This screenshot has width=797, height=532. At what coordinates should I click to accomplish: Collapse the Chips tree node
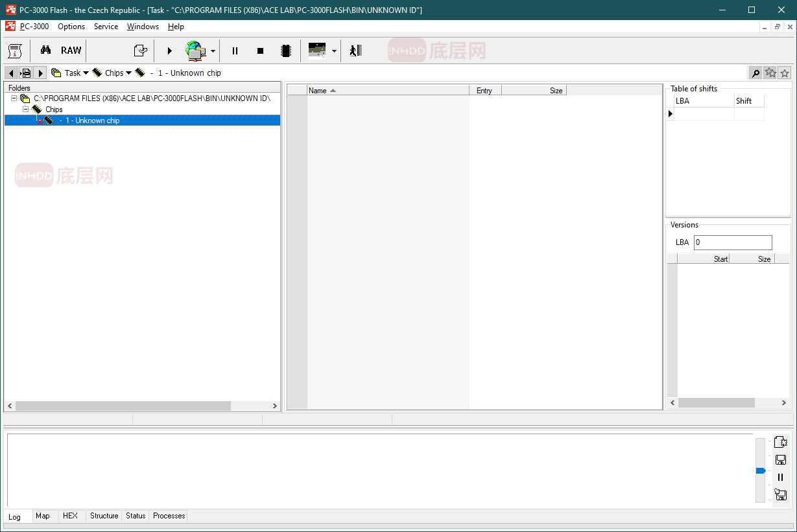click(26, 110)
